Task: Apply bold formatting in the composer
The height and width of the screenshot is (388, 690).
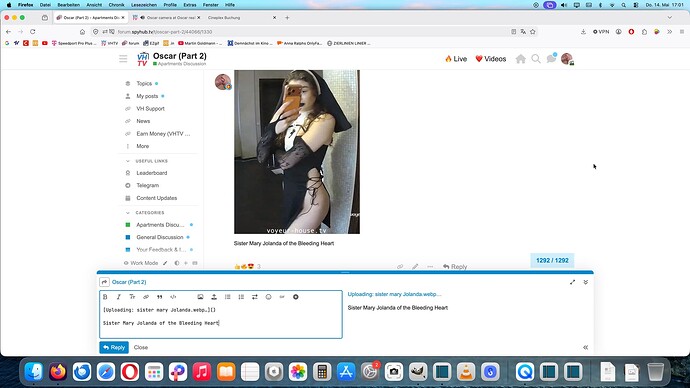Action: tap(105, 297)
